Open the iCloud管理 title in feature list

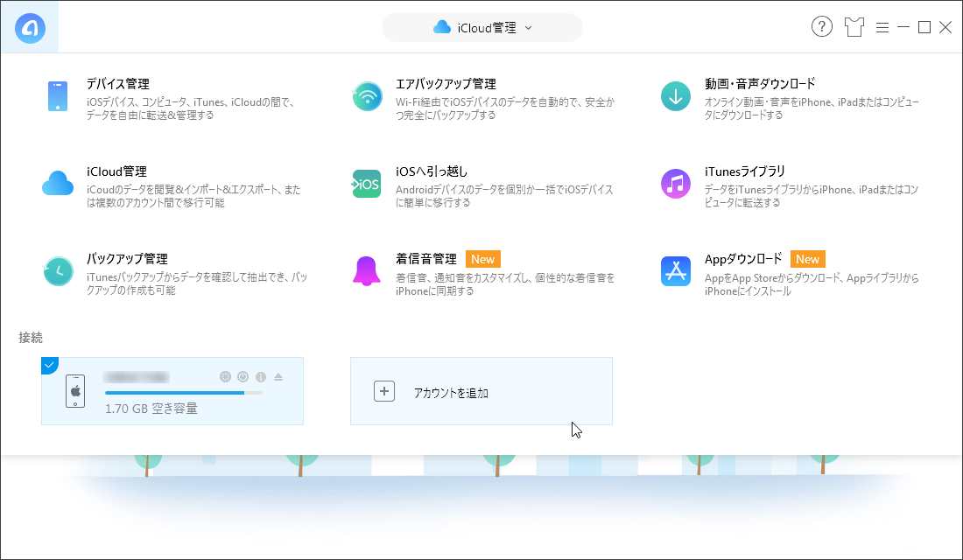point(116,171)
